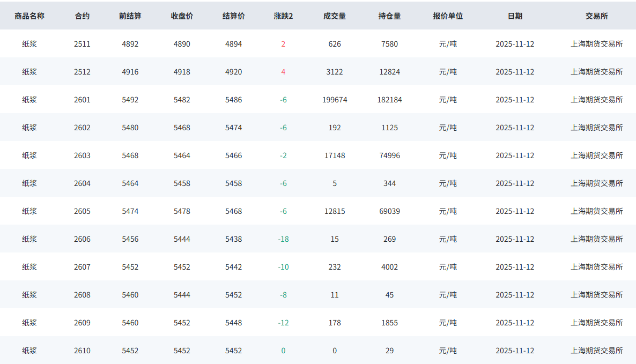636x364 pixels.
Task: Click the settlement price 4920
Action: click(x=233, y=72)
